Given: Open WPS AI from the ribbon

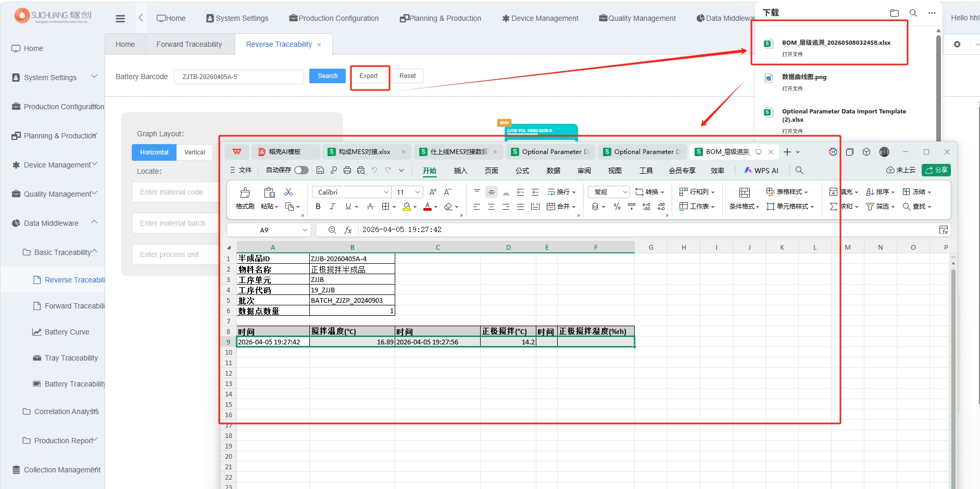Looking at the screenshot, I should point(761,171).
